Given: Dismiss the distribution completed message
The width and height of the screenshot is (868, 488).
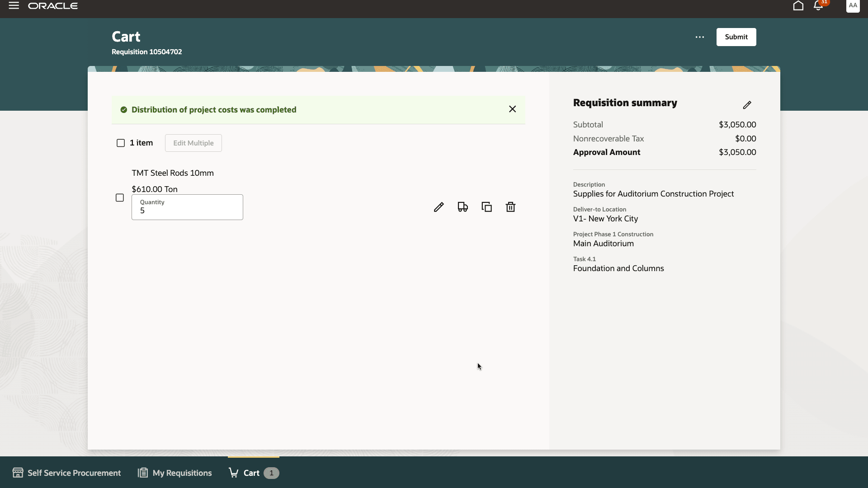Looking at the screenshot, I should click(512, 109).
